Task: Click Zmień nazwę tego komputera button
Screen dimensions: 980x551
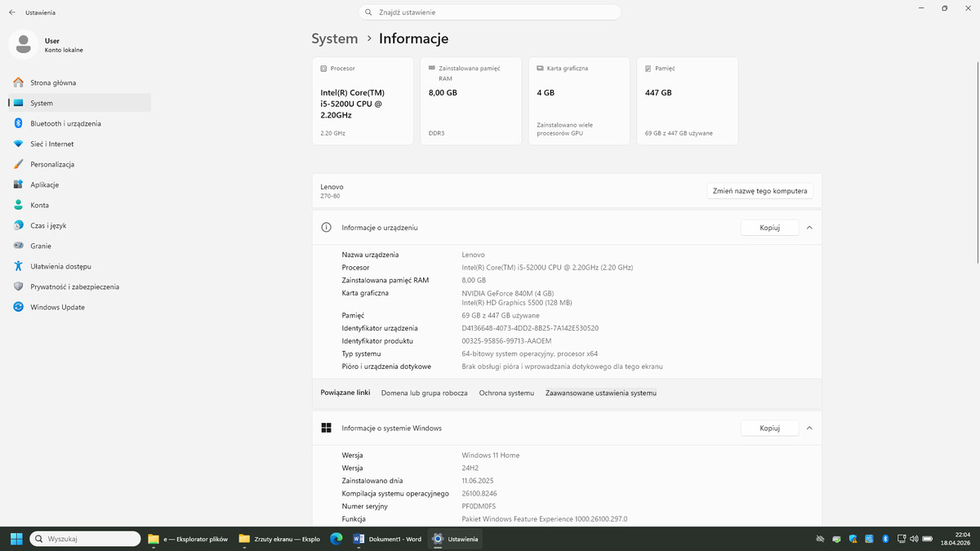Action: click(x=759, y=191)
